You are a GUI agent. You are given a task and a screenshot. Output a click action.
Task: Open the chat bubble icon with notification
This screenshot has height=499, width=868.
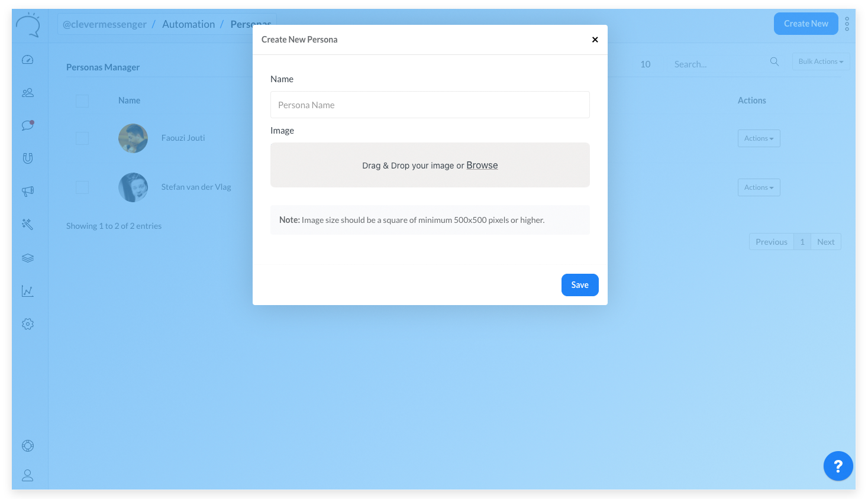pyautogui.click(x=28, y=125)
